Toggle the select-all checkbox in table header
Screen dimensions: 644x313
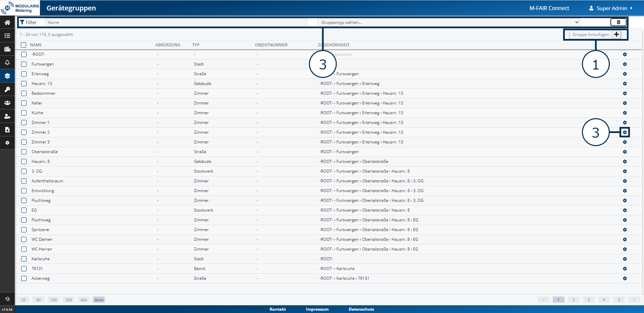tap(23, 45)
